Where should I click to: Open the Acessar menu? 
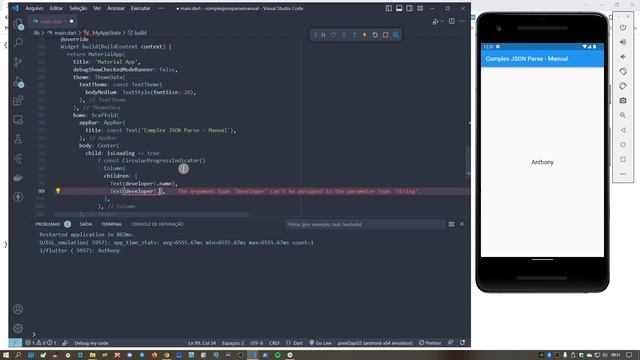pos(116,8)
